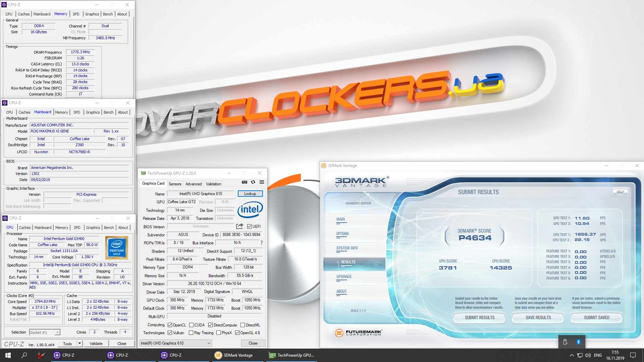This screenshot has height=362, width=644.
Task: Switch to the Advanced tab in GPU-Z
Action: (x=194, y=184)
